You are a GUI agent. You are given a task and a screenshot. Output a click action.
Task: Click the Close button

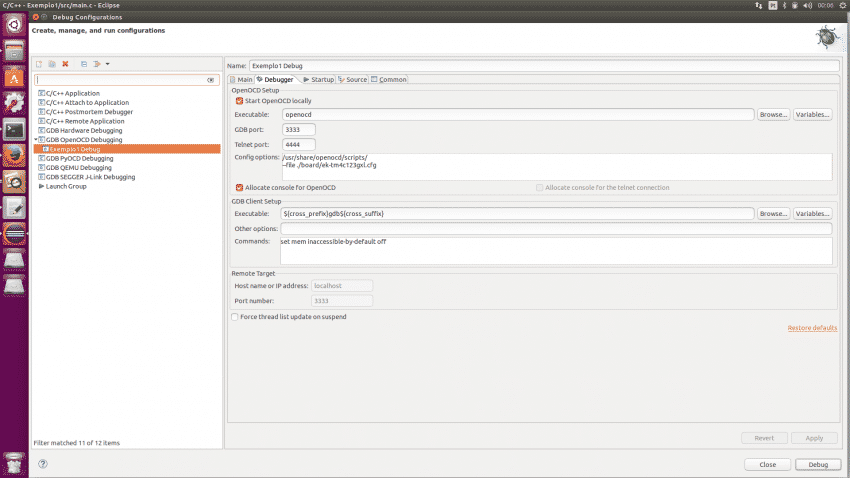click(767, 464)
